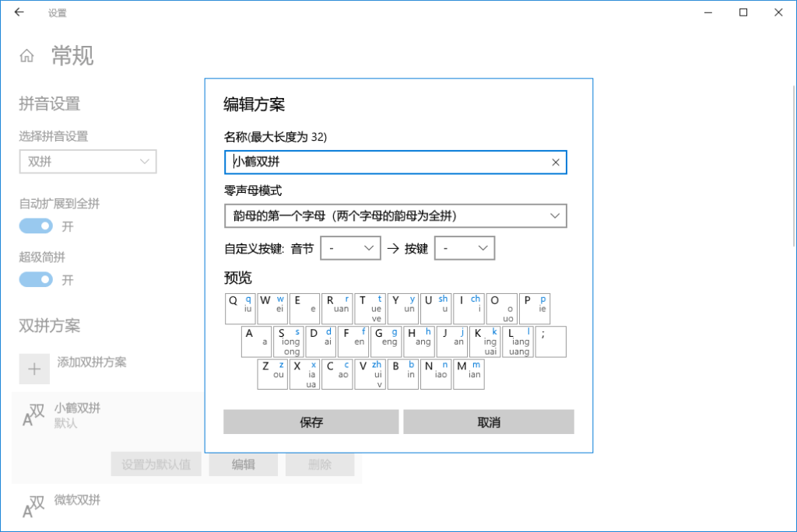797x532 pixels.
Task: Click 取消 to cancel editing
Action: [489, 422]
